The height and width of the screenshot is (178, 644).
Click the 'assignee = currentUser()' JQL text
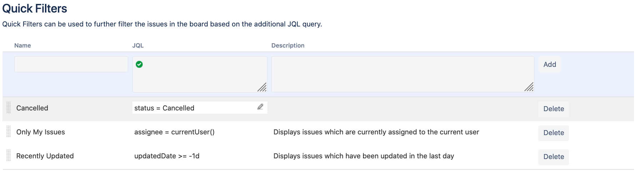[x=174, y=132]
